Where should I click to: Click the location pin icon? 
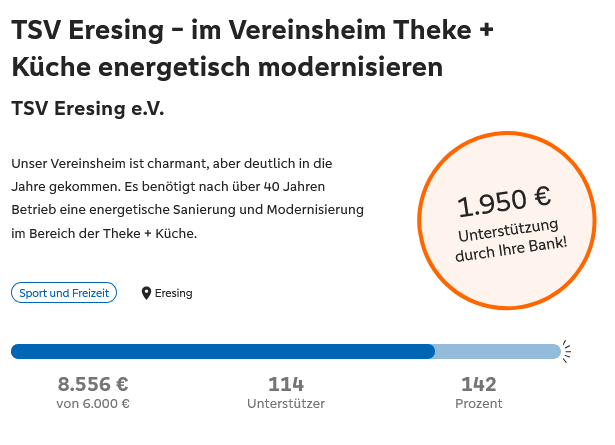coord(146,293)
